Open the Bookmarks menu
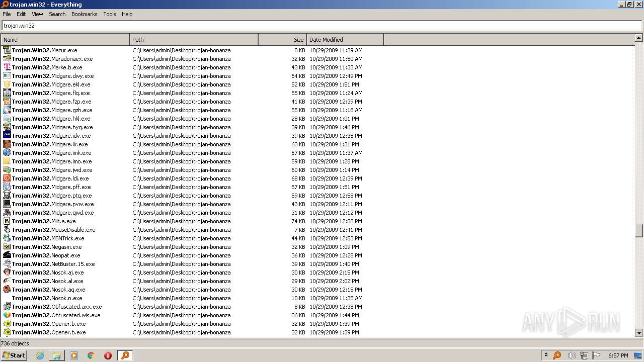 tap(84, 14)
